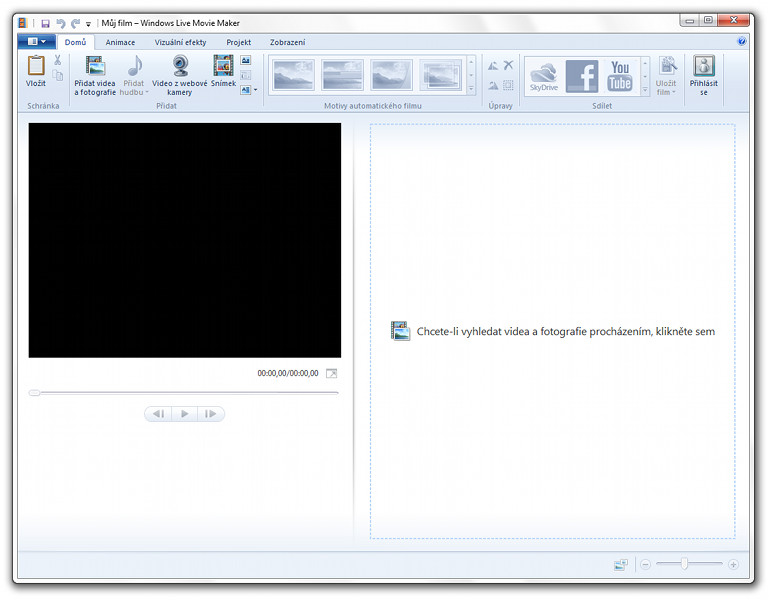The width and height of the screenshot is (769, 600).
Task: Expand the credits dropdown arrow
Action: [256, 90]
